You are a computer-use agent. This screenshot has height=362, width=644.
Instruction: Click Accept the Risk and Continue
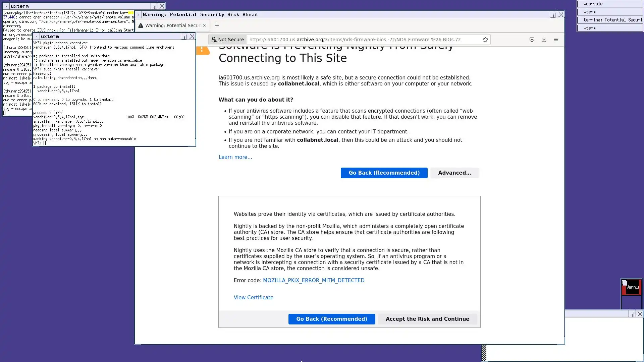click(x=427, y=319)
